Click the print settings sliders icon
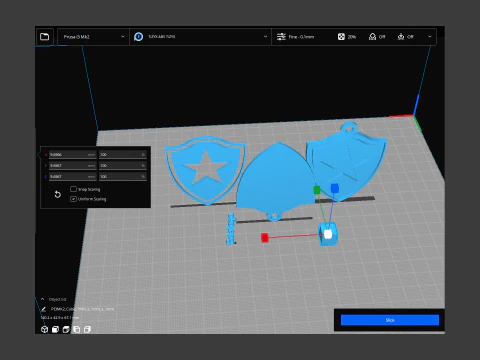 281,37
